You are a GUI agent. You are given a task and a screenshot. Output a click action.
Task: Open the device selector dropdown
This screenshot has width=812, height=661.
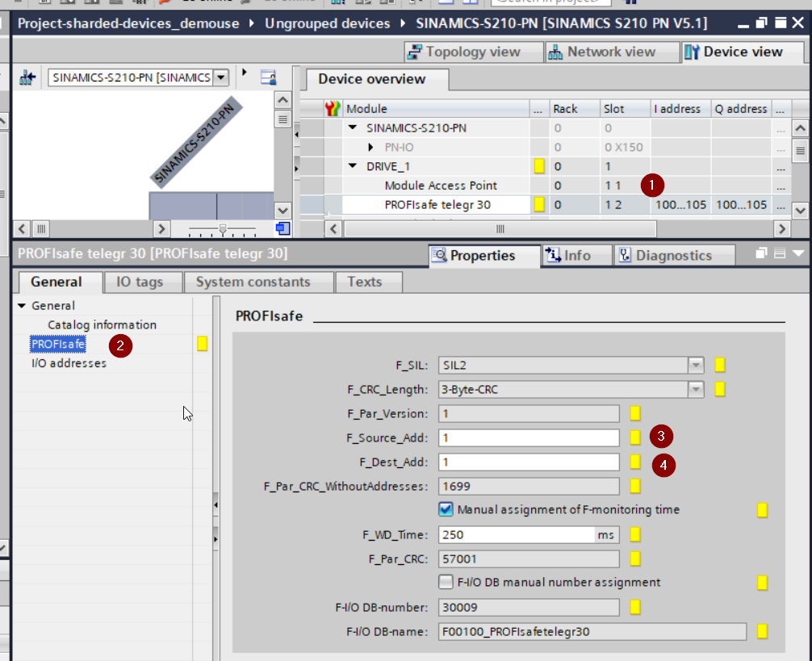tap(221, 77)
